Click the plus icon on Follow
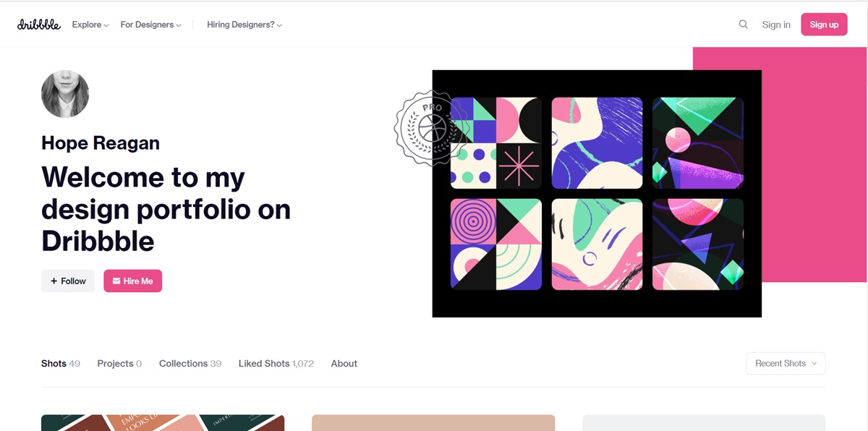868x431 pixels. (54, 281)
